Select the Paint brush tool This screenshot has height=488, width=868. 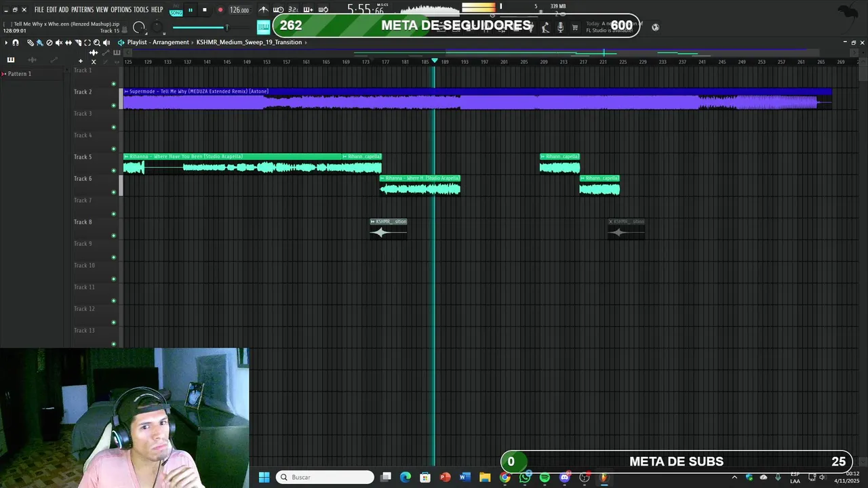(40, 43)
